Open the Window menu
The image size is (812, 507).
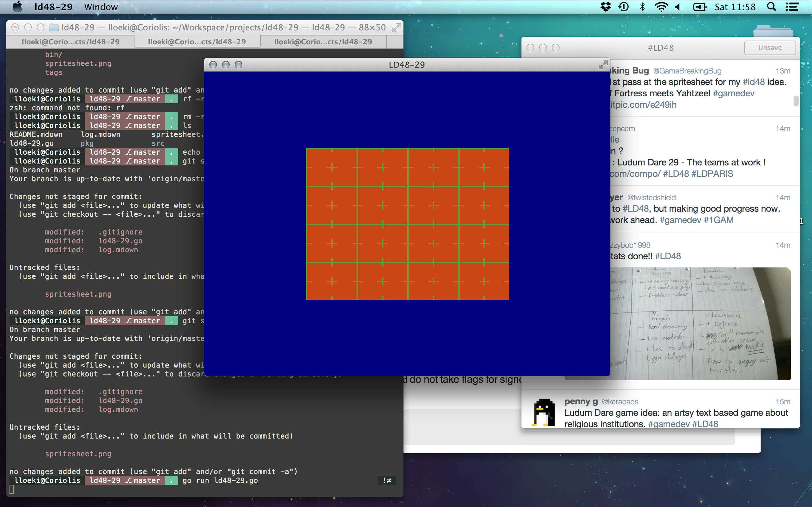pyautogui.click(x=101, y=7)
